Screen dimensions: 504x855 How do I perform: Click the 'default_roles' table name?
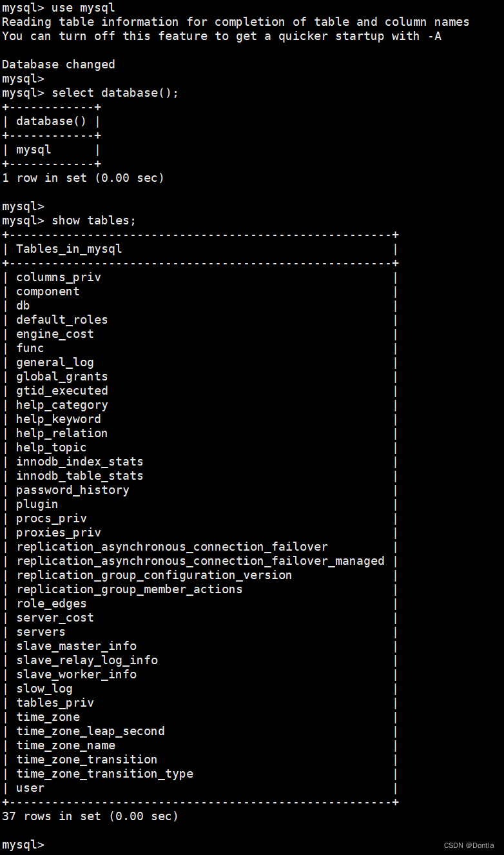click(x=62, y=320)
